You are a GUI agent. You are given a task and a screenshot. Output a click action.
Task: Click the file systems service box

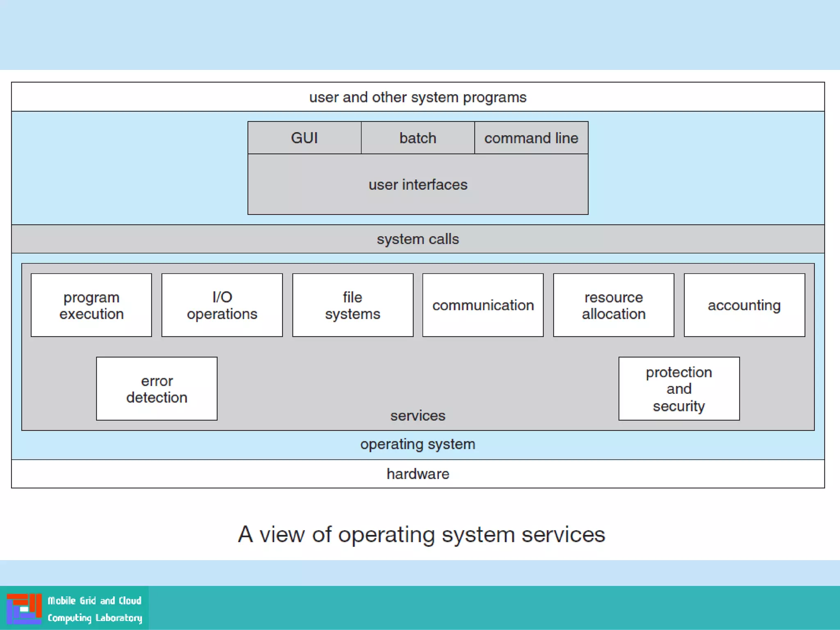[352, 305]
